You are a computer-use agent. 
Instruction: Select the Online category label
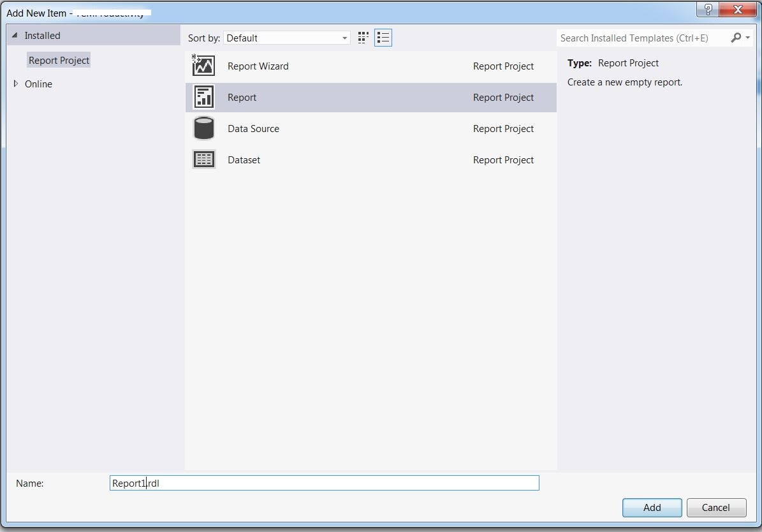(x=38, y=84)
